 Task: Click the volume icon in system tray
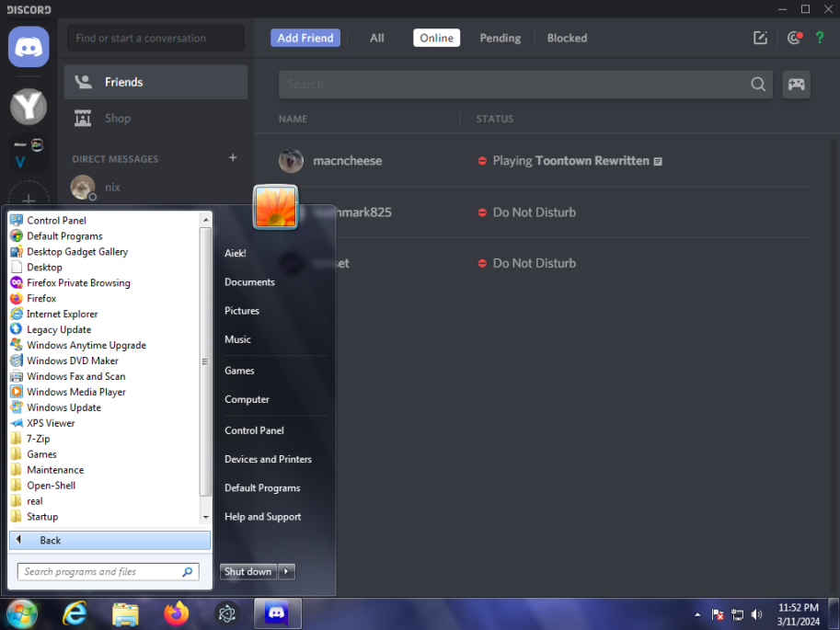(756, 614)
